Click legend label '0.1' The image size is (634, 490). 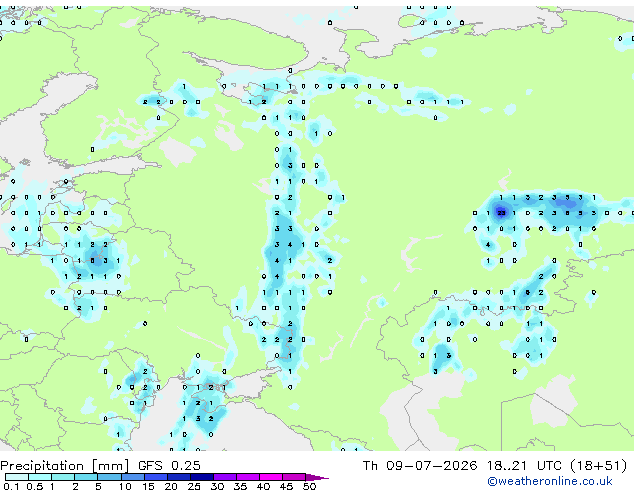[x=11, y=486]
